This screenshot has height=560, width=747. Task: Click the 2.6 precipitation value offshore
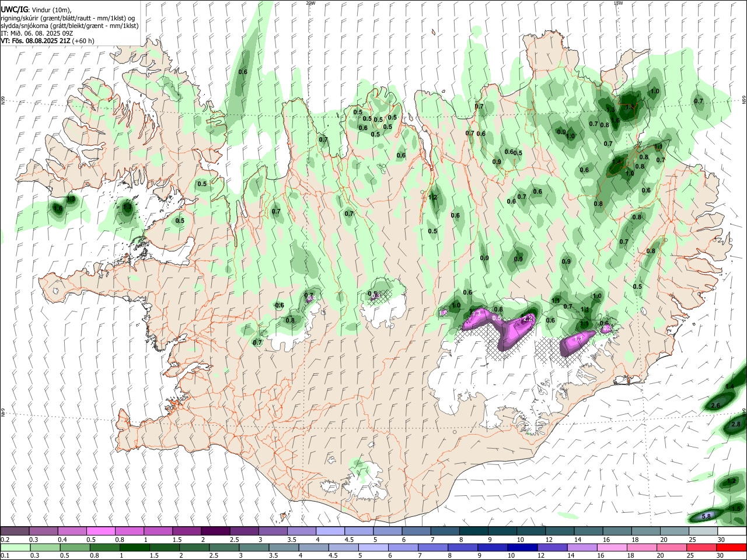click(x=716, y=405)
